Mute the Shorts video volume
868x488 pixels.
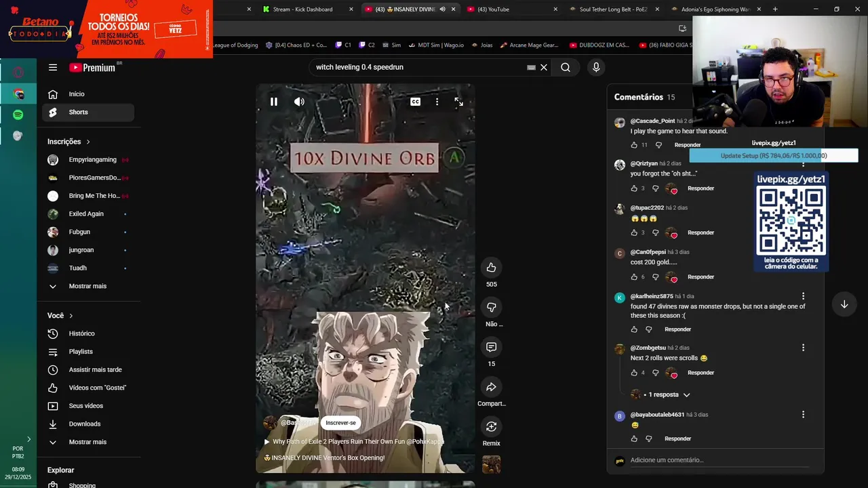point(299,102)
